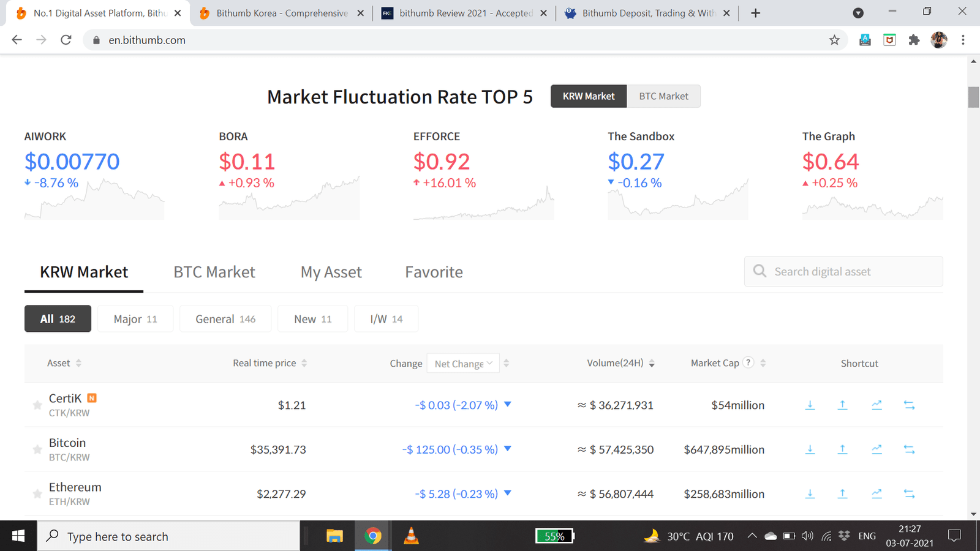Click the taskbar volume icon
This screenshot has height=551, width=980.
(x=807, y=536)
